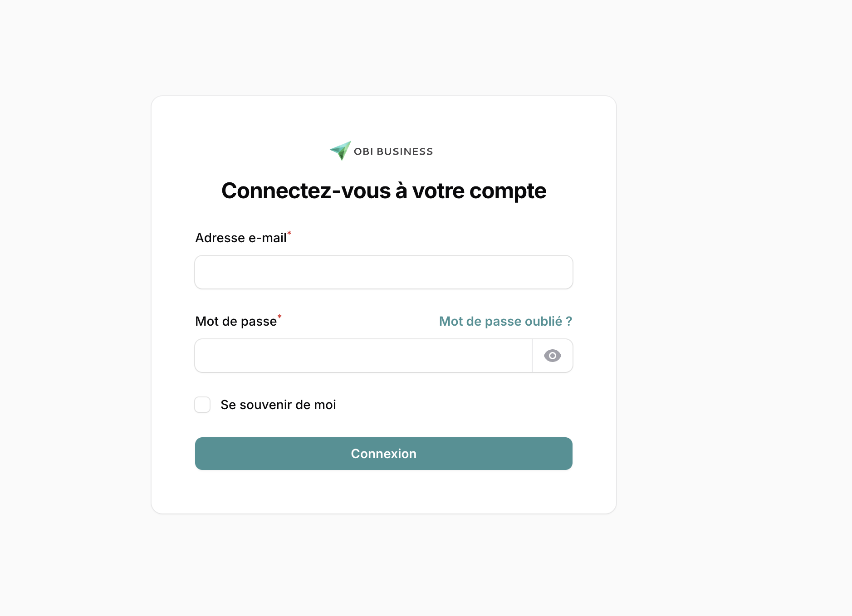Viewport: 852px width, 616px height.
Task: Focus the Mot de passe input field
Action: pos(363,356)
